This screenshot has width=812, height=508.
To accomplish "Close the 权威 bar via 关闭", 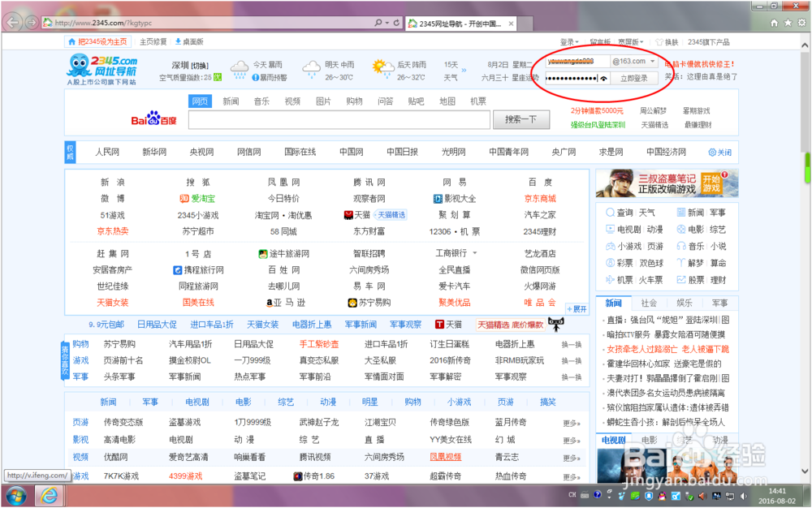I will (720, 152).
